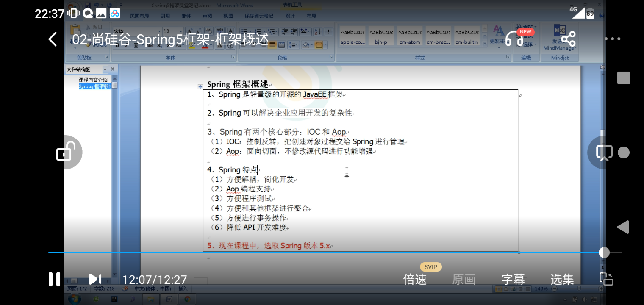Switch to the 页面布局 ribbon tab

139,16
